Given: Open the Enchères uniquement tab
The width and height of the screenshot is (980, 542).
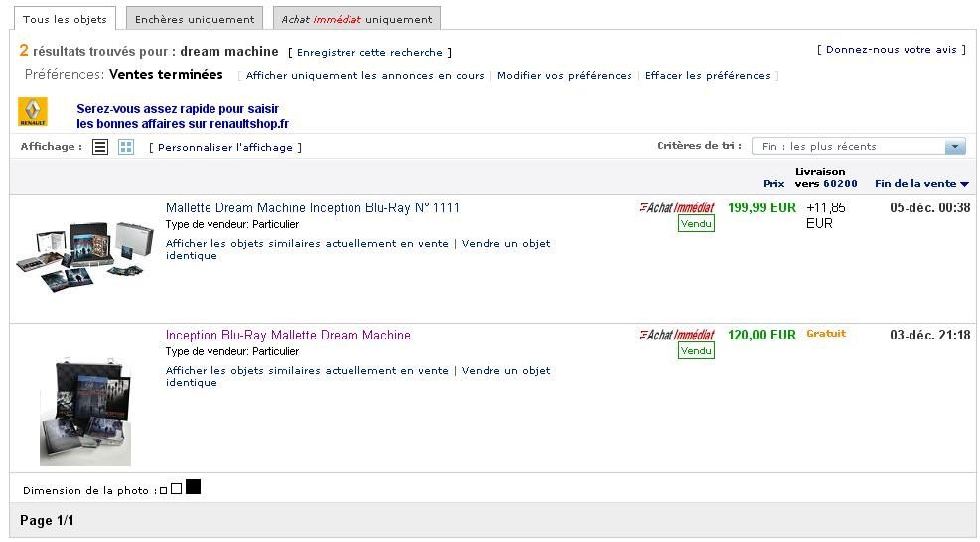Looking at the screenshot, I should 195,19.
